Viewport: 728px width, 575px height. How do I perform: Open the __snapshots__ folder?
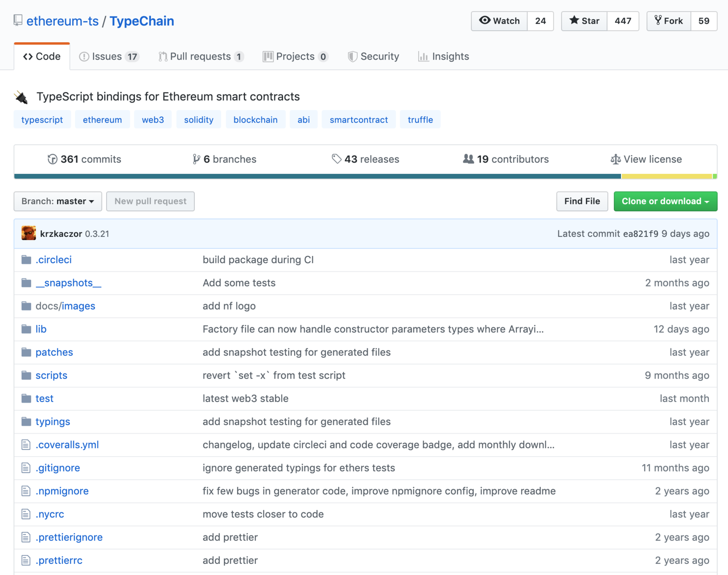pyautogui.click(x=69, y=283)
